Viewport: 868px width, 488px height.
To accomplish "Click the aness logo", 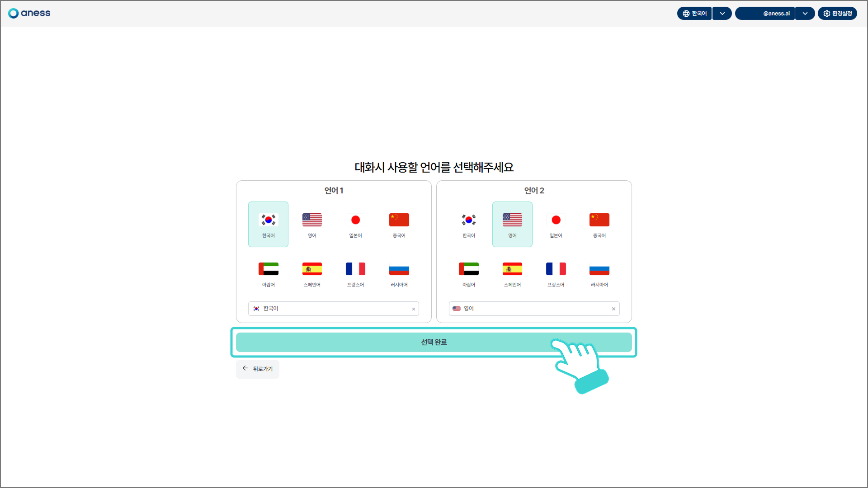I will click(29, 13).
